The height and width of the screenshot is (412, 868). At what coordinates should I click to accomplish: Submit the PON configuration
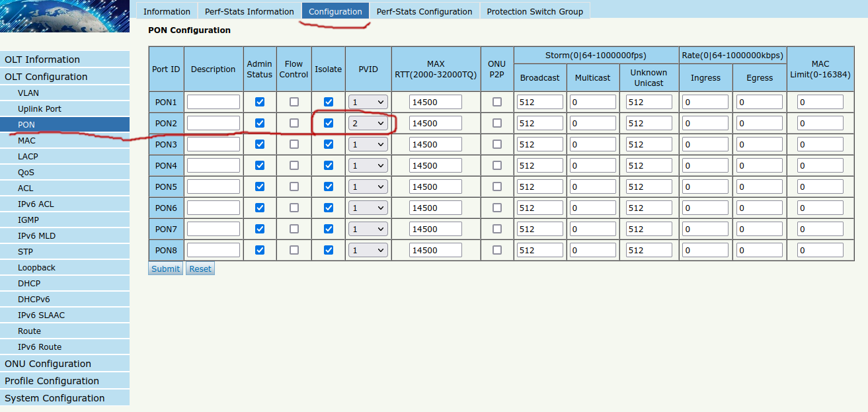point(165,268)
